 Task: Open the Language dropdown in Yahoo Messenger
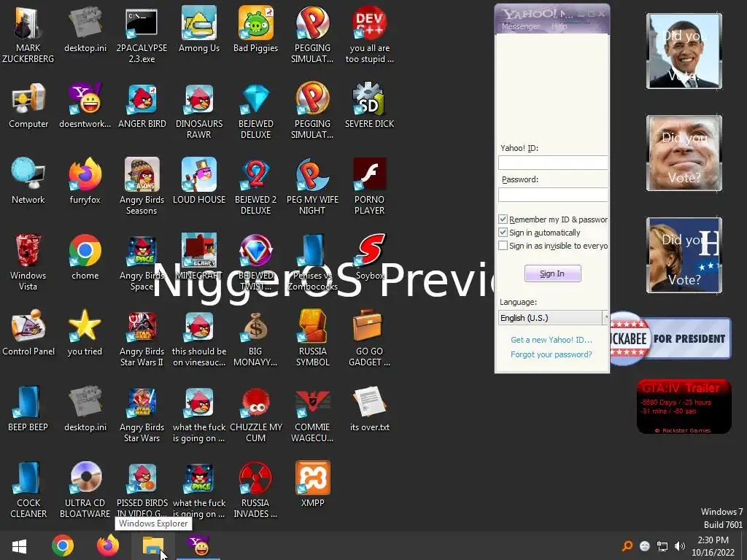coord(554,318)
